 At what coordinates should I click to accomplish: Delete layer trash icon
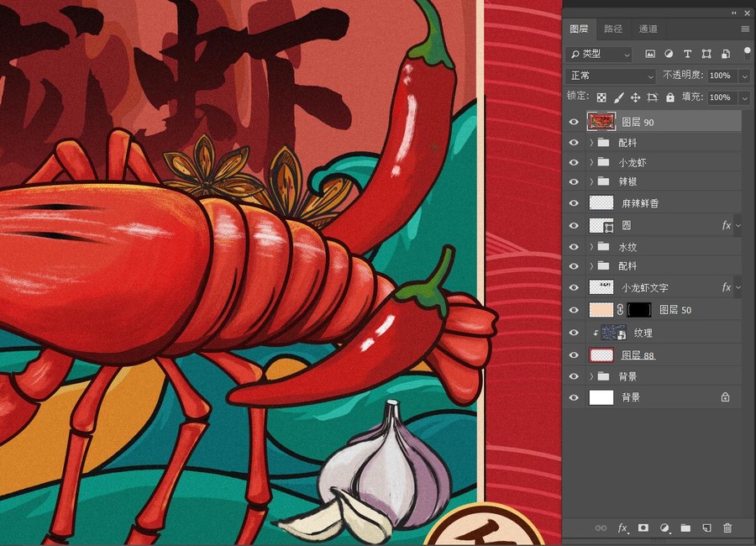727,528
